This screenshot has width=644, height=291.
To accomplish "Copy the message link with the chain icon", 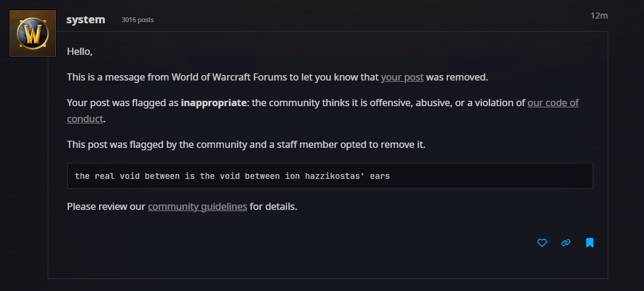I will click(x=565, y=243).
